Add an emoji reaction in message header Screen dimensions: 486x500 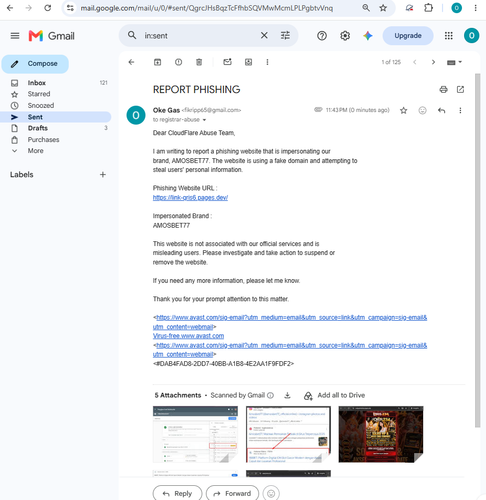click(x=422, y=110)
